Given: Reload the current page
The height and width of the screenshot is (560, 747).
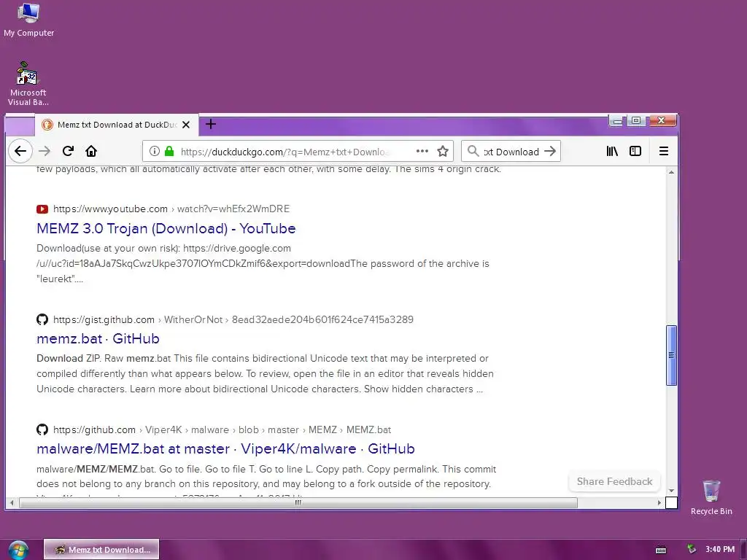Looking at the screenshot, I should point(68,152).
